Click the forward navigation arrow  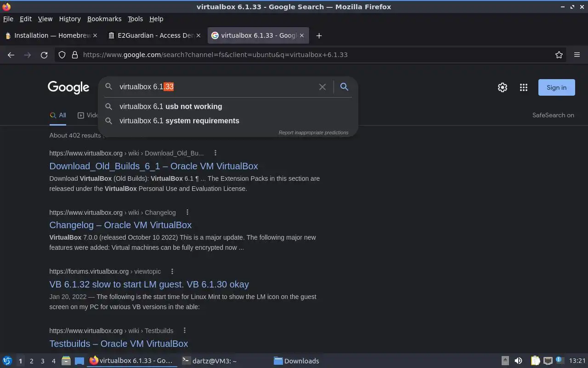28,55
